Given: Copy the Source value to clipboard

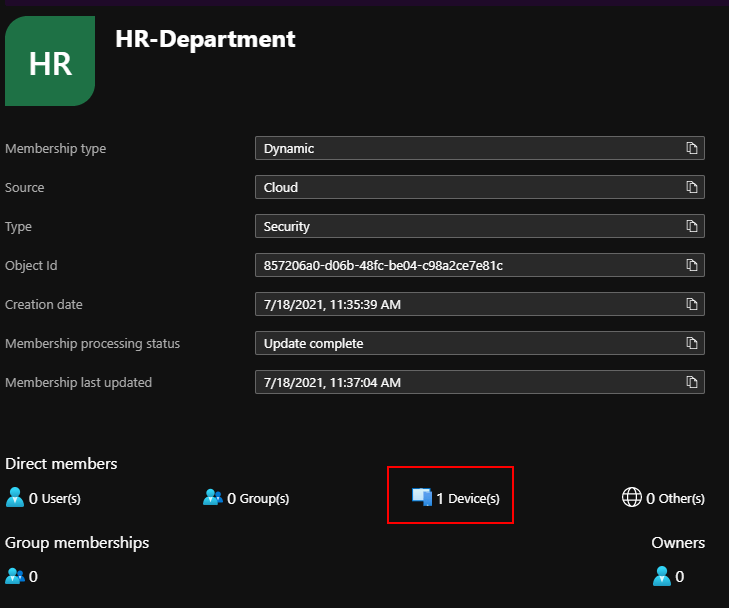Looking at the screenshot, I should point(691,188).
